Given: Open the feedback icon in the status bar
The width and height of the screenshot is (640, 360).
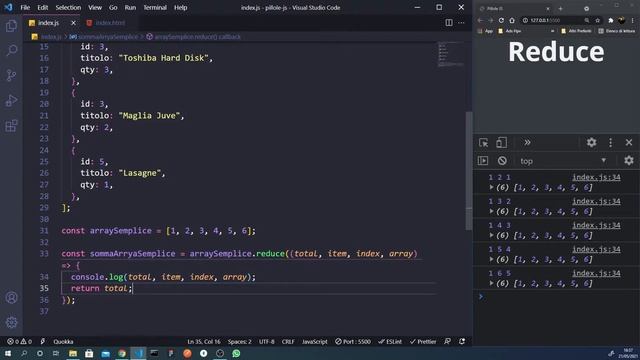Looking at the screenshot, I should [x=448, y=342].
